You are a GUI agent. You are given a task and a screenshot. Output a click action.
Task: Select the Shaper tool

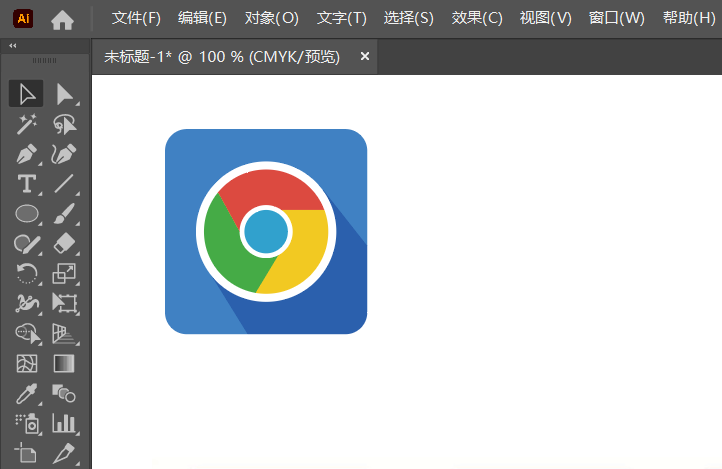pos(26,244)
